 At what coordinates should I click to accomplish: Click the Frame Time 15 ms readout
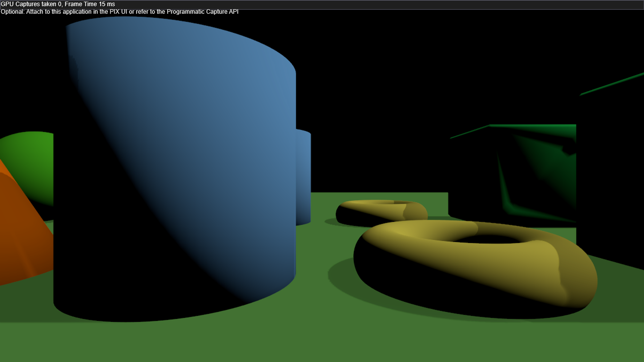(90, 4)
